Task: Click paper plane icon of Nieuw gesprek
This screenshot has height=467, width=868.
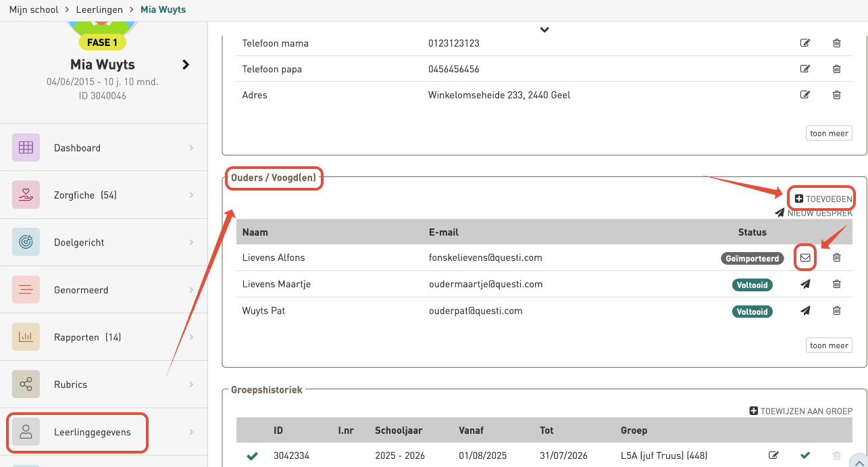Action: tap(780, 213)
